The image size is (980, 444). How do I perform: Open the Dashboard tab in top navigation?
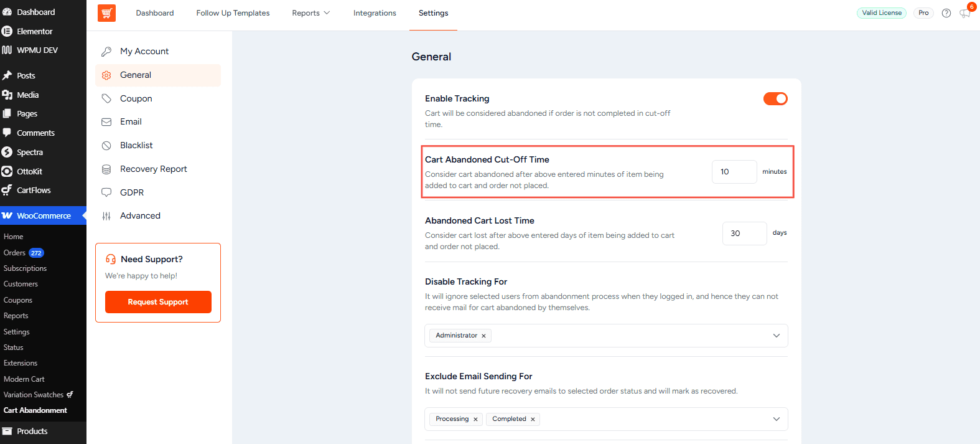pyautogui.click(x=155, y=13)
